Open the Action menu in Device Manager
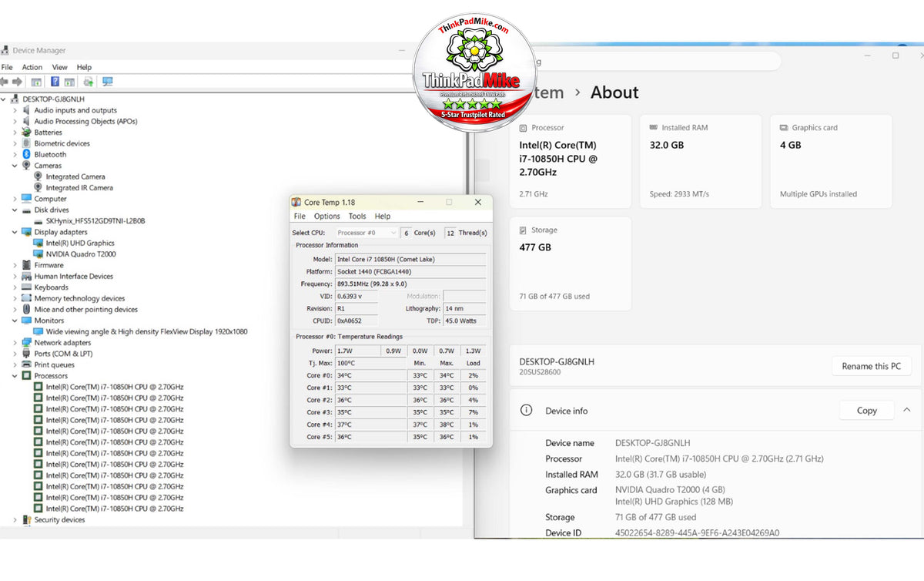924x581 pixels. click(x=32, y=68)
